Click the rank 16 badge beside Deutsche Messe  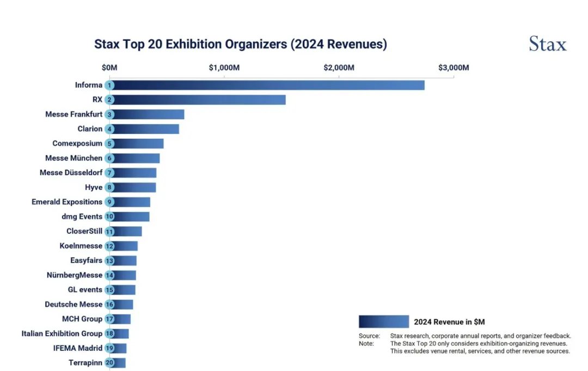(109, 304)
